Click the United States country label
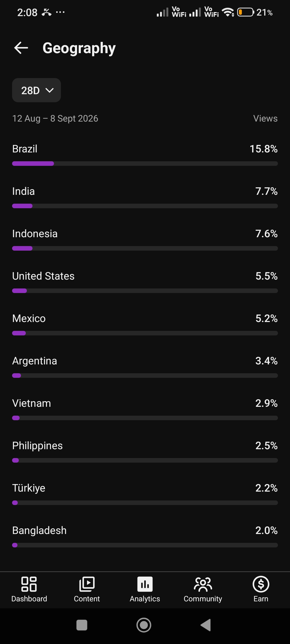 coord(43,276)
